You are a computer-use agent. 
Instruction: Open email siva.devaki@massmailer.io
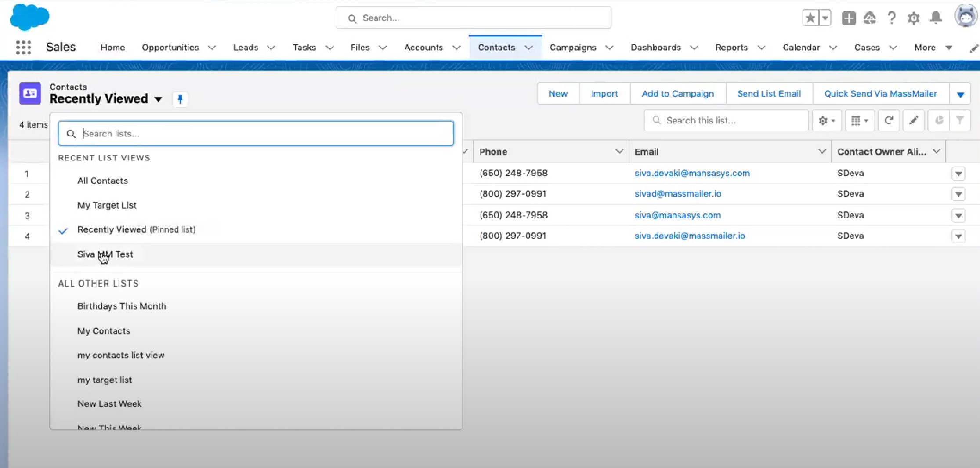pos(690,236)
